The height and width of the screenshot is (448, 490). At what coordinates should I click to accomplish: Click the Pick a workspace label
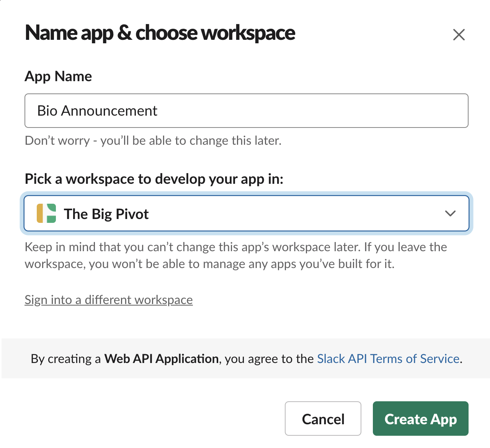point(154,179)
